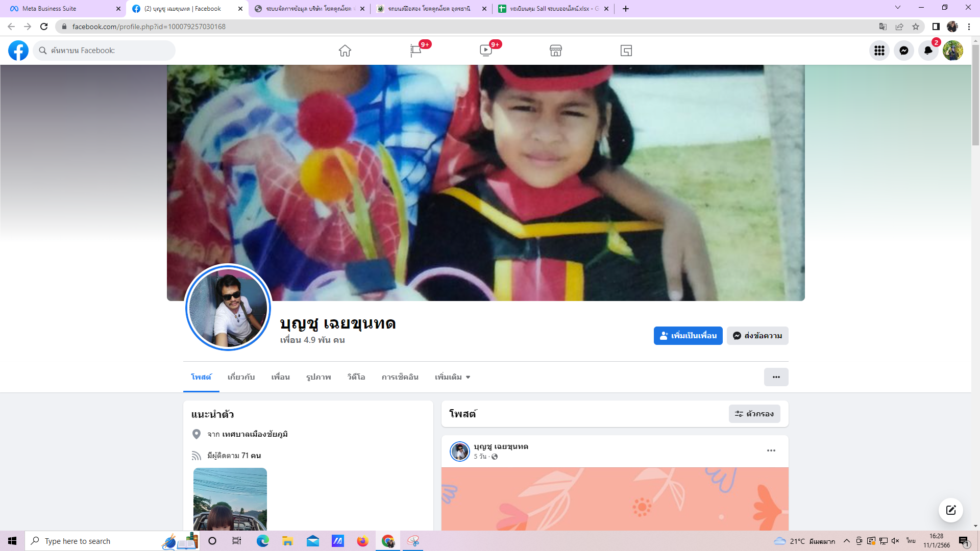Switch to the เกี่ยวกับ tab
The width and height of the screenshot is (980, 551).
[241, 377]
